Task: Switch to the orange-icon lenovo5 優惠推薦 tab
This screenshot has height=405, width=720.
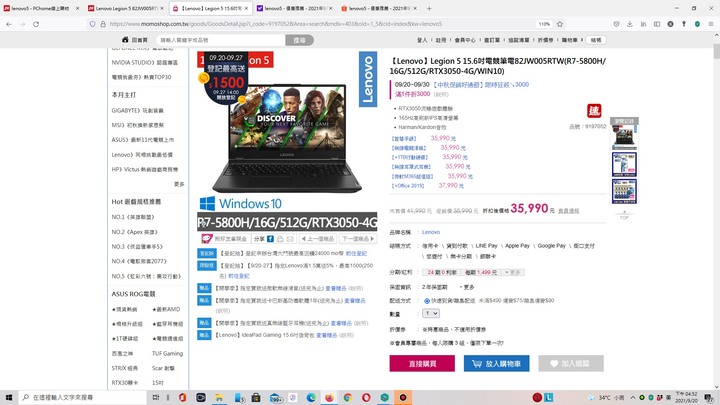Action: point(379,8)
